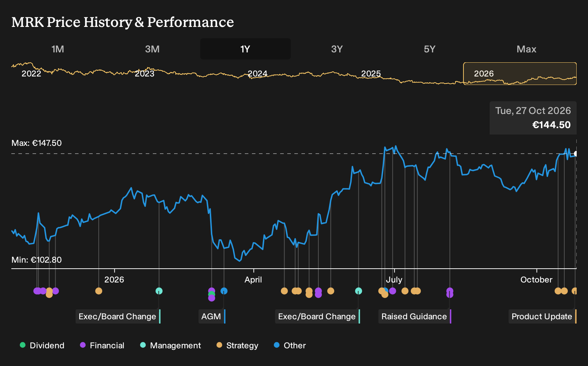The width and height of the screenshot is (588, 366).
Task: Toggle the Strategy legend filter
Action: [x=237, y=345]
